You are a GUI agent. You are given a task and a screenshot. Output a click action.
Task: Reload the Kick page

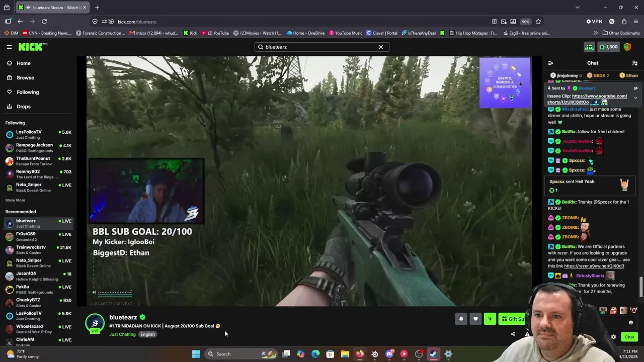(x=44, y=22)
